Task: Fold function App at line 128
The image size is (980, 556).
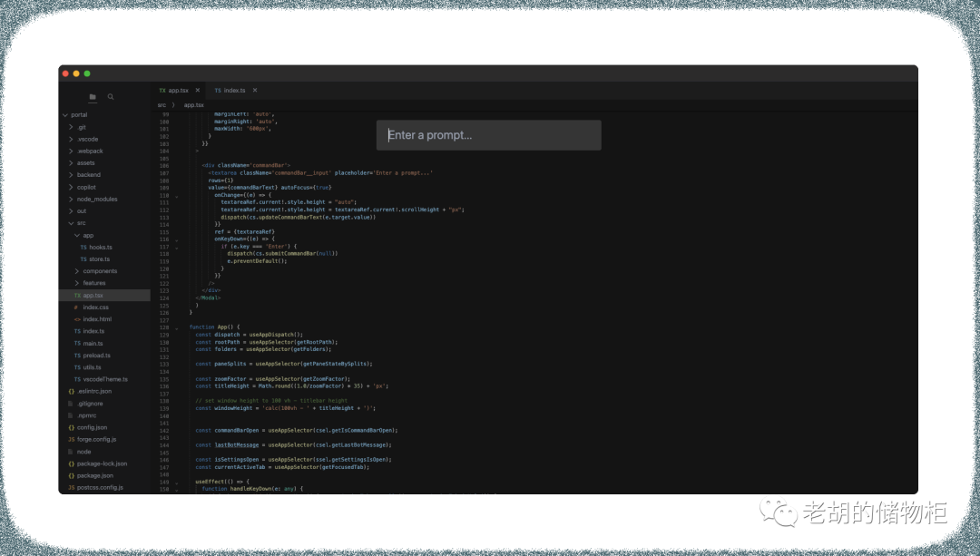Action: (x=177, y=328)
